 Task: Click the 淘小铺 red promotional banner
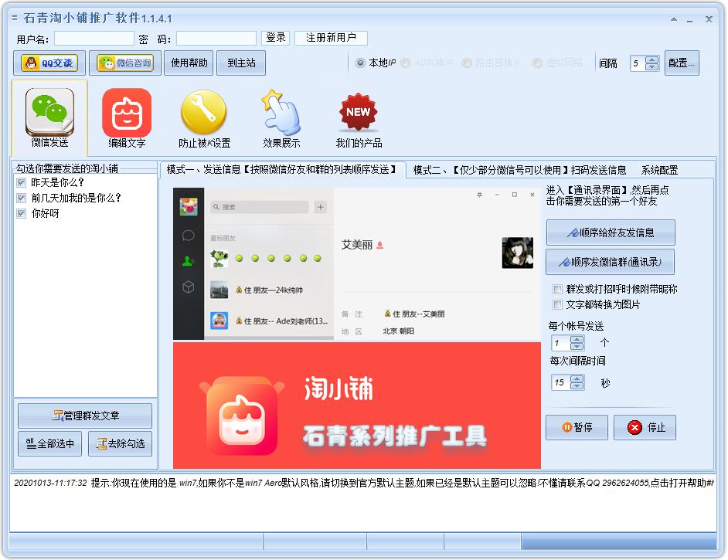pos(356,406)
